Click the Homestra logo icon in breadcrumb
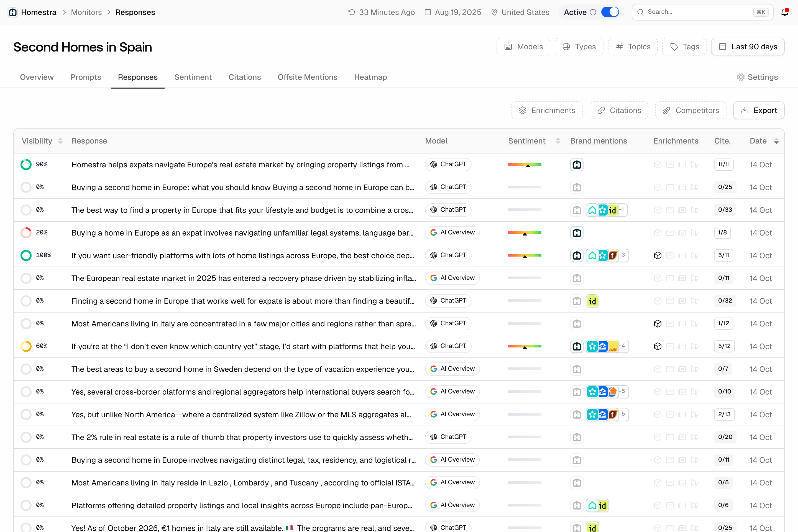 (13, 12)
